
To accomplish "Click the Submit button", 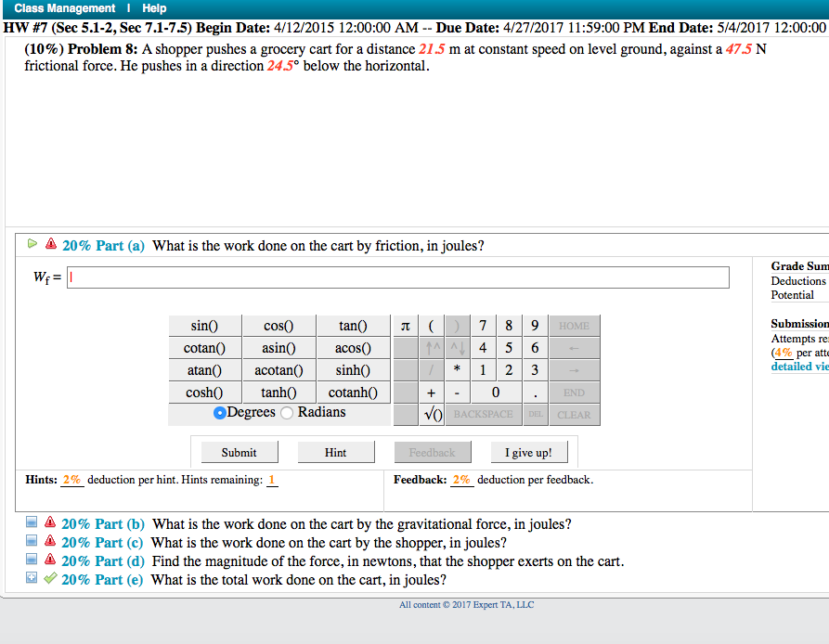I will click(239, 452).
